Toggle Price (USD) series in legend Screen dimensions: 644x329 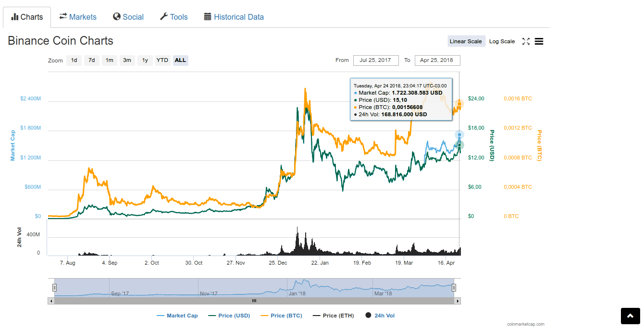[229, 316]
